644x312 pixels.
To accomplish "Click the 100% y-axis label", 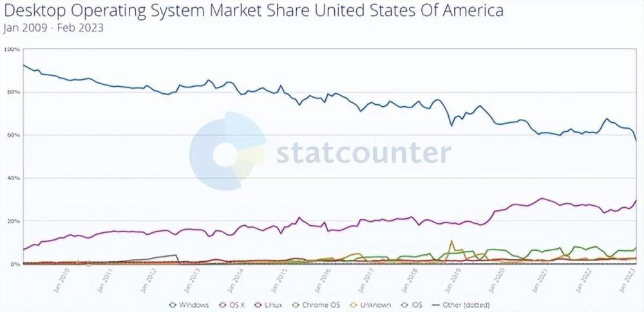I will pos(12,50).
